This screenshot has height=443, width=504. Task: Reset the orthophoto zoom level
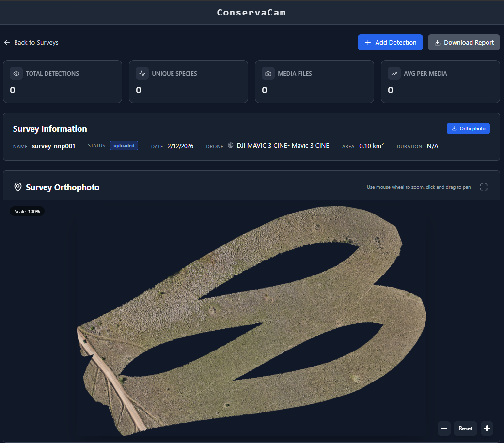pos(465,428)
